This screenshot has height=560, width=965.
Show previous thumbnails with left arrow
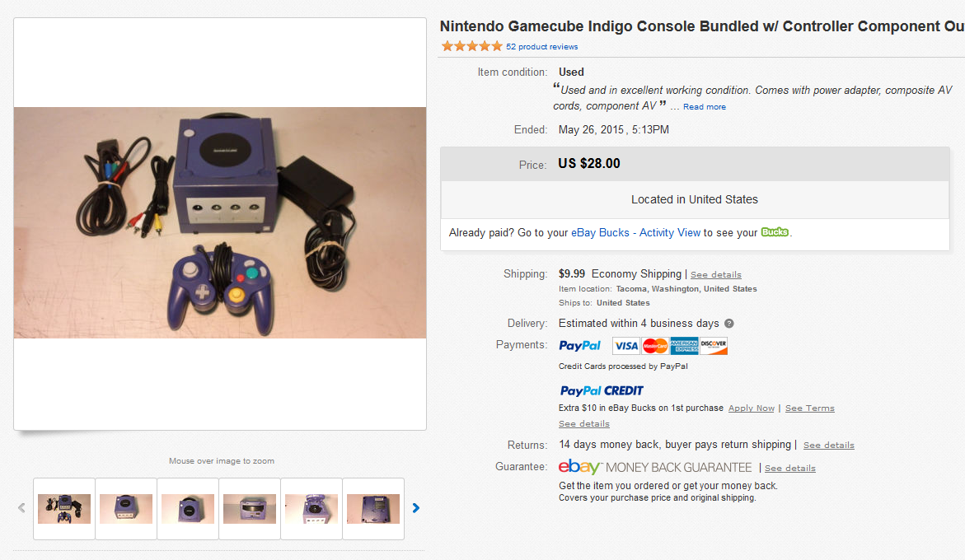click(21, 508)
